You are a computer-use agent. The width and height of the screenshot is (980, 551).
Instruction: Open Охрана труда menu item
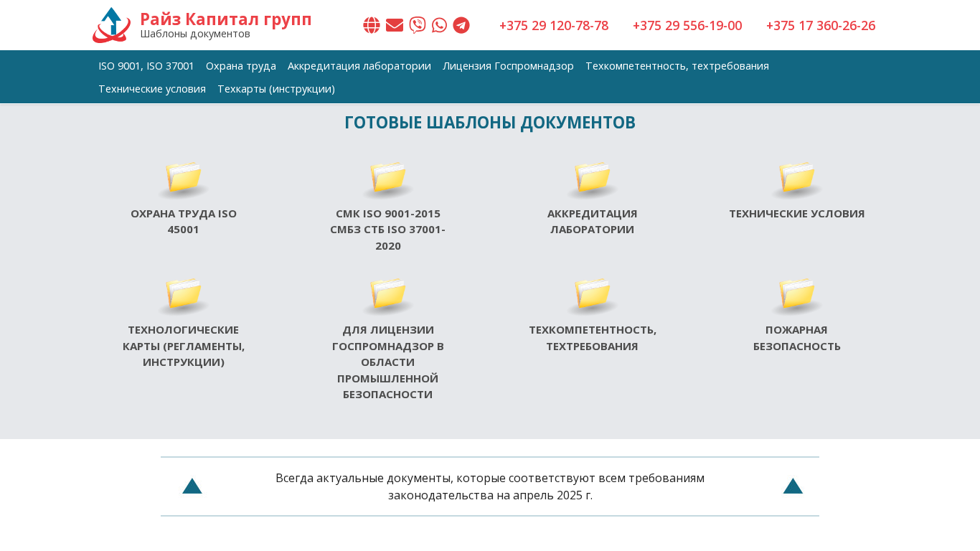click(241, 66)
